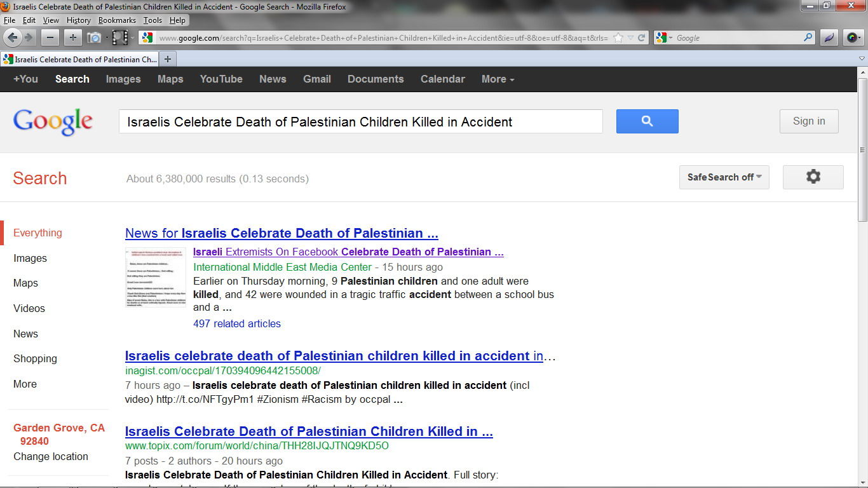Filter results by Images in sidebar
This screenshot has height=488, width=868.
coord(30,258)
